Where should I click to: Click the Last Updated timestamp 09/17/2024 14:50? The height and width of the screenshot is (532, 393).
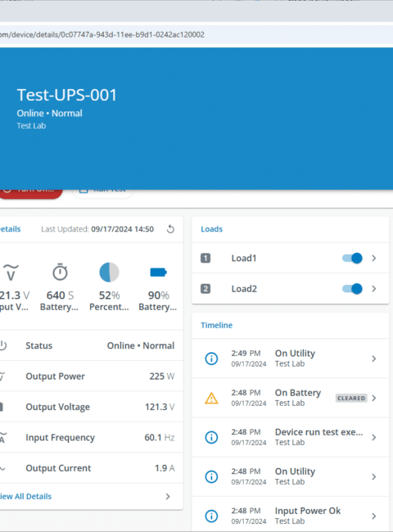tap(122, 229)
